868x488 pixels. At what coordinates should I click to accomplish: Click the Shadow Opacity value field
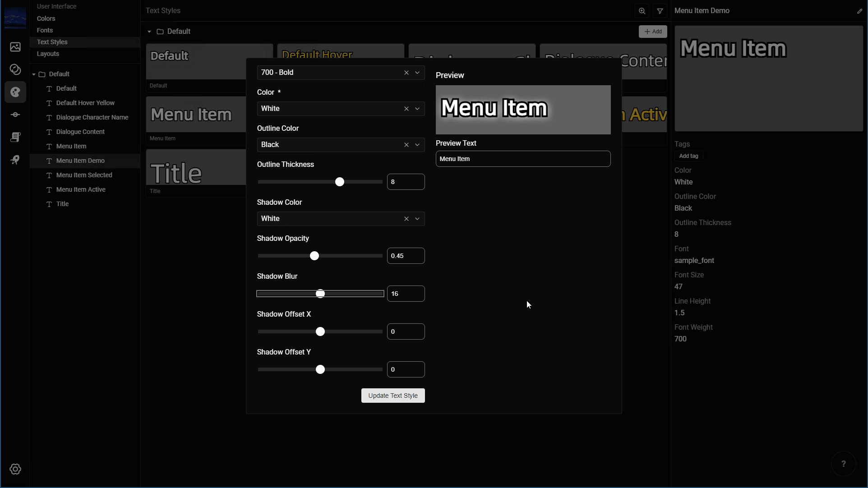[406, 256]
